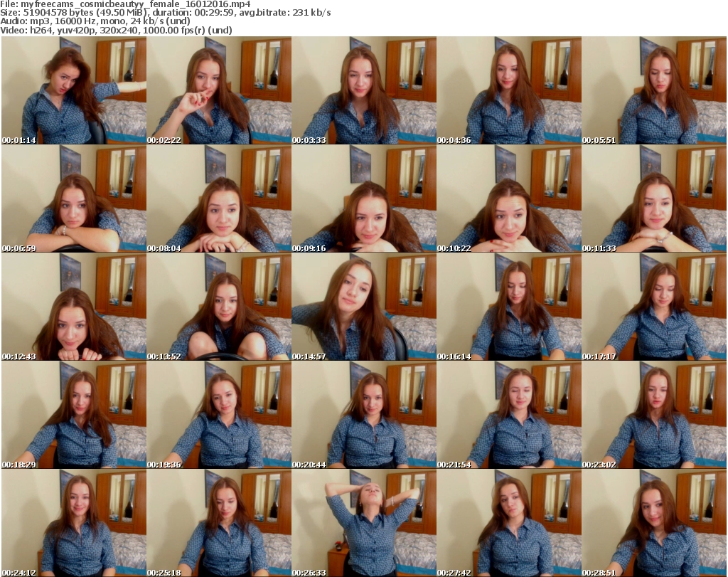The height and width of the screenshot is (577, 728).
Task: Select the thumbnail stamped 00:06:59
Action: 74,198
